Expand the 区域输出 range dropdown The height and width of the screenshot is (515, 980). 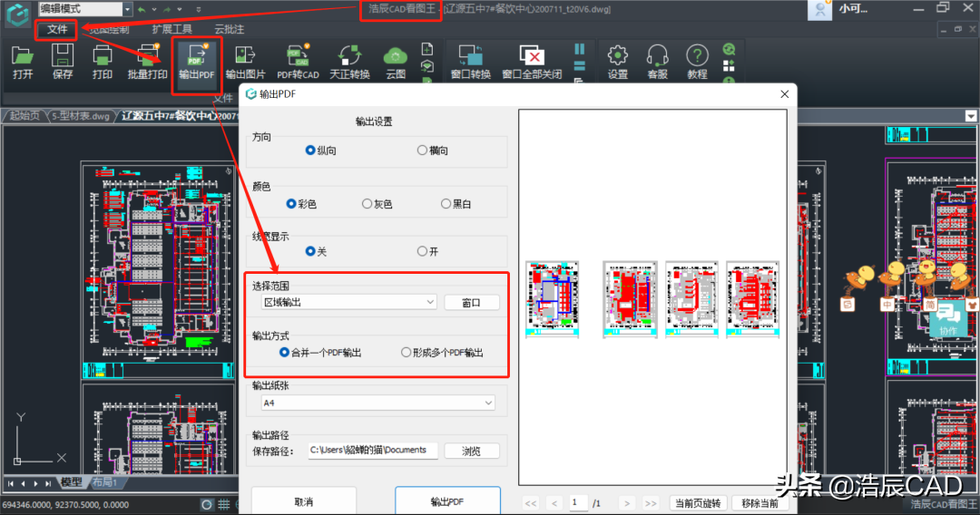click(x=430, y=302)
